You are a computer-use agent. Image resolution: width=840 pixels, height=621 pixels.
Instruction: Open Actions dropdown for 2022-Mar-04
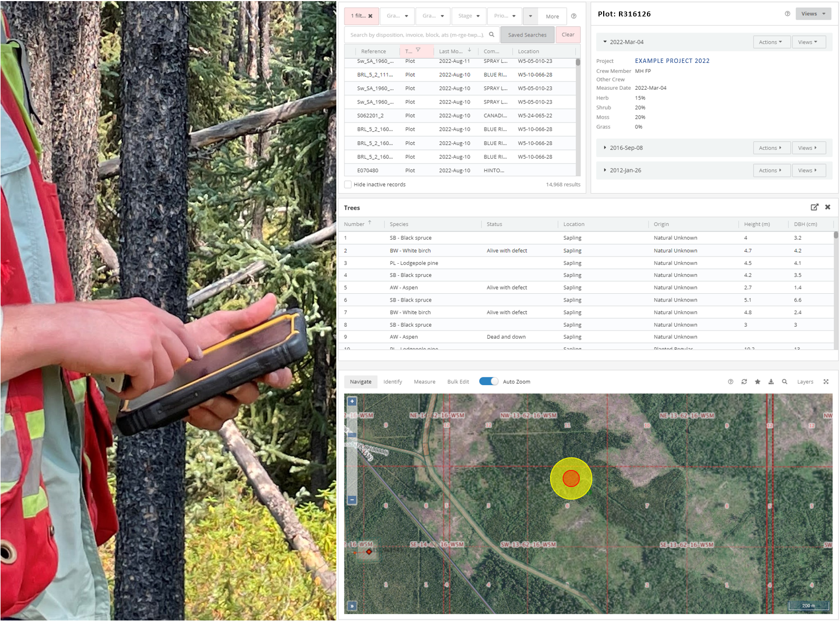770,42
